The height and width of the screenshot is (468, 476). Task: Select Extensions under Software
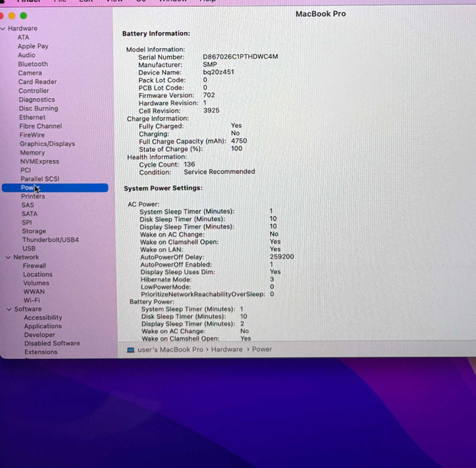[x=41, y=352]
